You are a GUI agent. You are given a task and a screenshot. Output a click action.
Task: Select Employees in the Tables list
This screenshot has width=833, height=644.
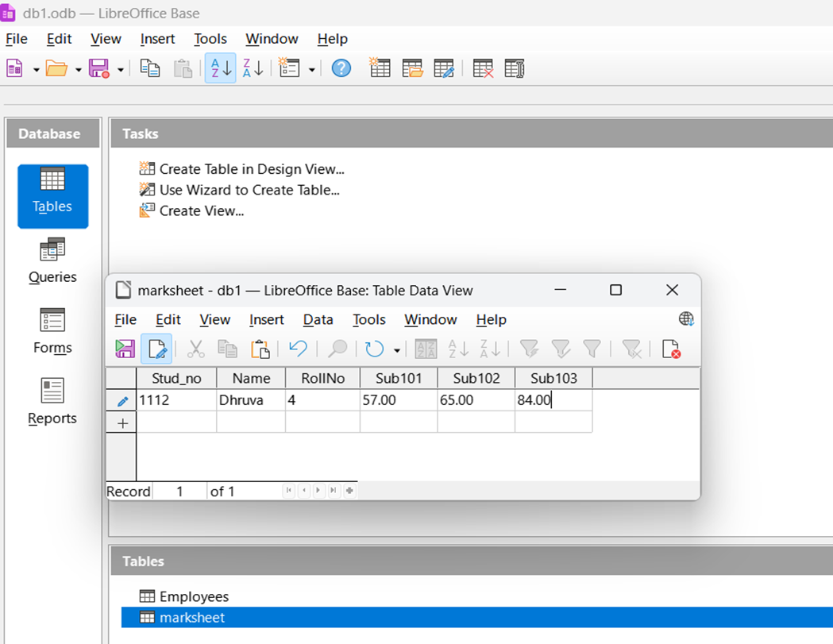coord(184,596)
